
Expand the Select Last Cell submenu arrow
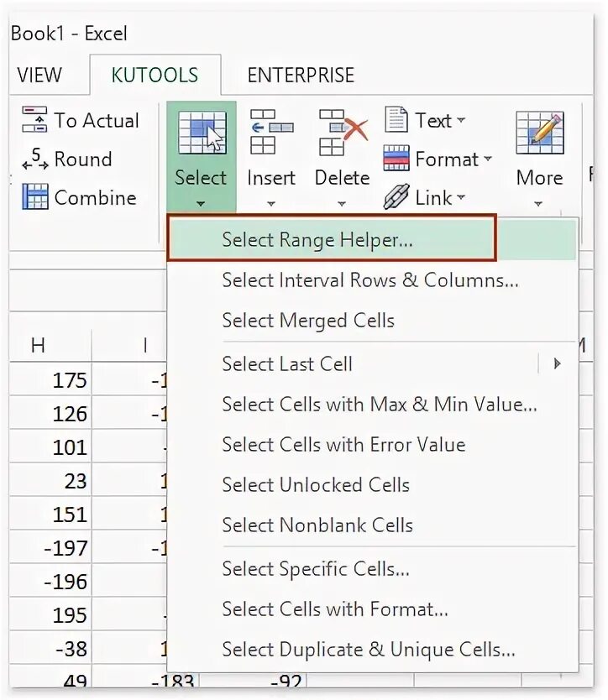556,364
